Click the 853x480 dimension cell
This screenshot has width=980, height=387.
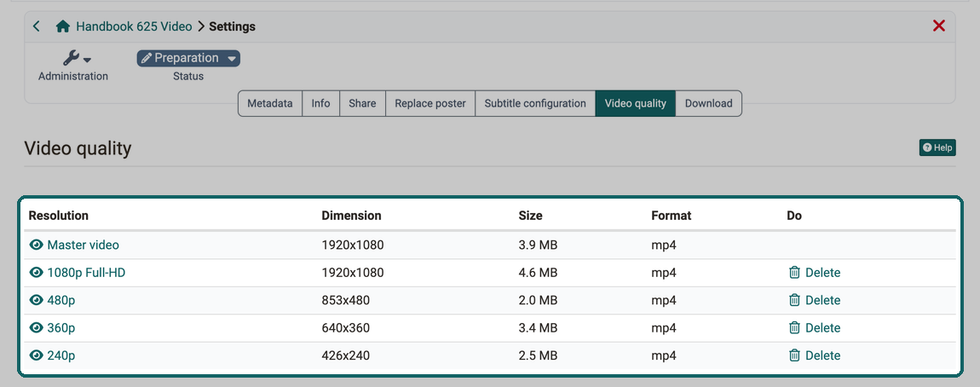(x=346, y=300)
